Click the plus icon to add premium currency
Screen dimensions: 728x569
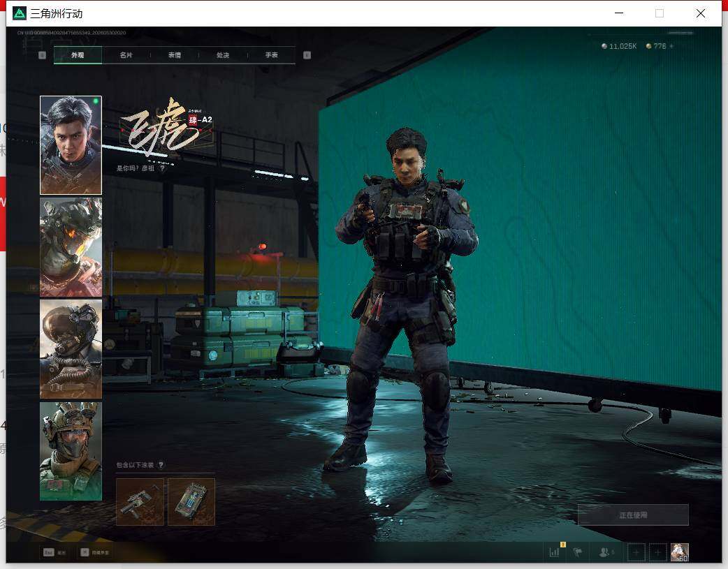pos(671,46)
